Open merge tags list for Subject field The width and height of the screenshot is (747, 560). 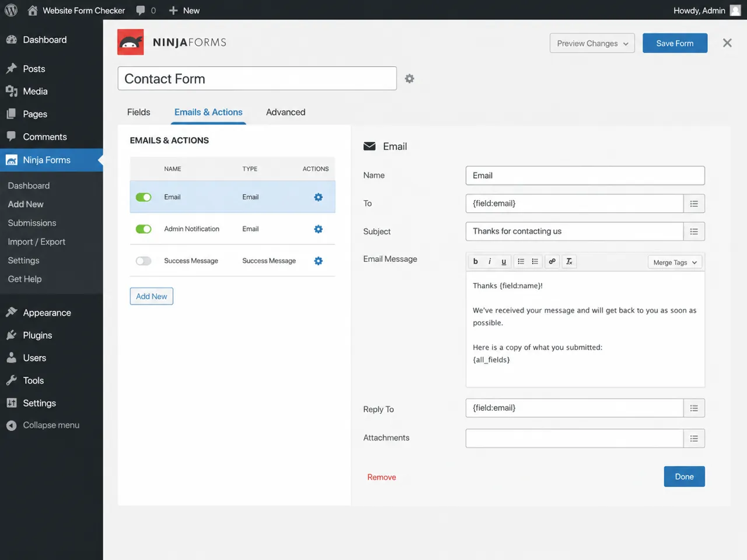[694, 232]
